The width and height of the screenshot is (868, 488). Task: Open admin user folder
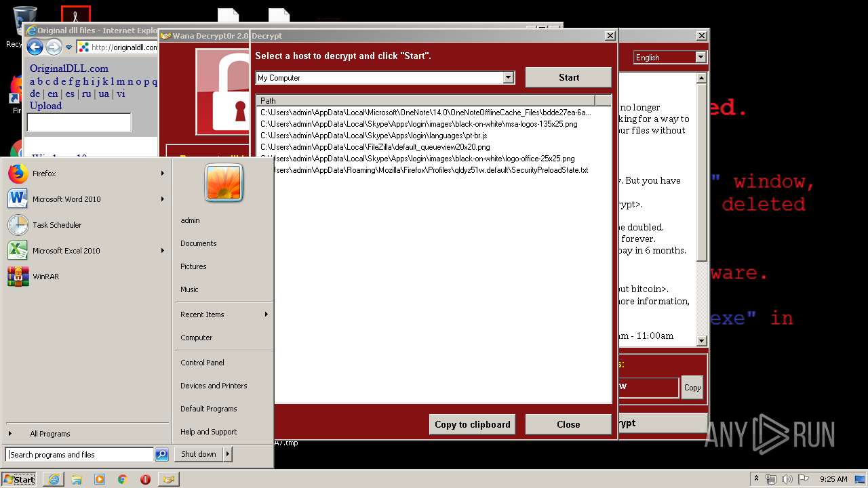point(190,220)
